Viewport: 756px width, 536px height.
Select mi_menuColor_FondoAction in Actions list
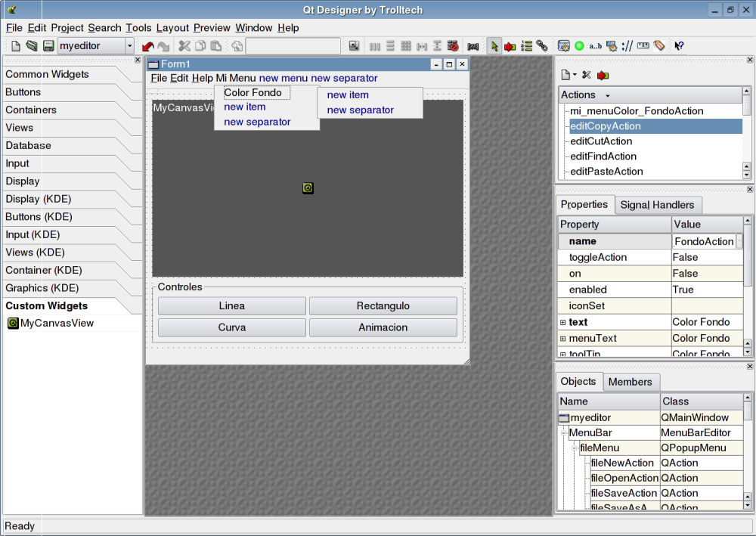click(637, 111)
